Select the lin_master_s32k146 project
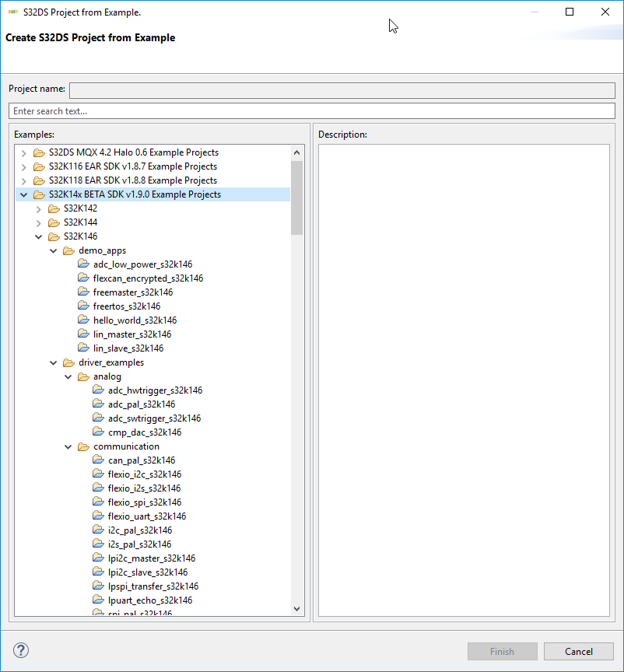 click(x=132, y=334)
